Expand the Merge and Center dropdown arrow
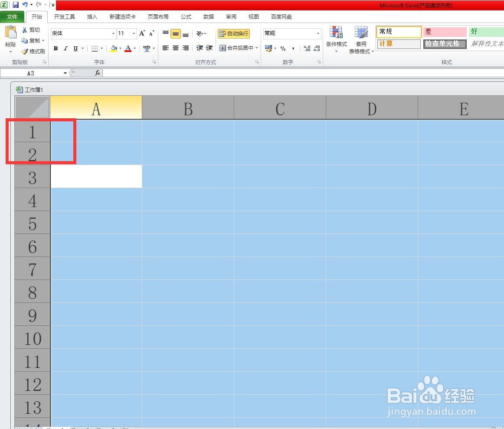Viewport: 504px width, 429px height. (x=256, y=48)
